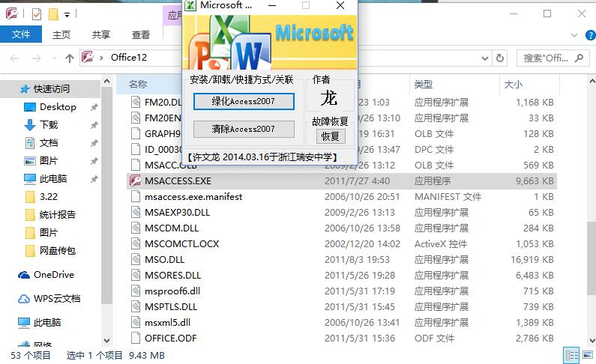
Task: Click the Desktop monitor icon in sidebar
Action: pyautogui.click(x=30, y=107)
